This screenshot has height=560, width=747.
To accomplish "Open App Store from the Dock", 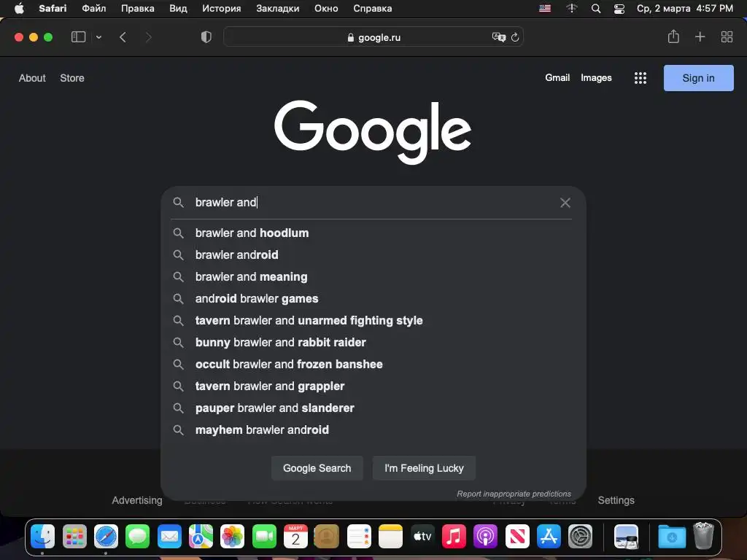I will 549,537.
